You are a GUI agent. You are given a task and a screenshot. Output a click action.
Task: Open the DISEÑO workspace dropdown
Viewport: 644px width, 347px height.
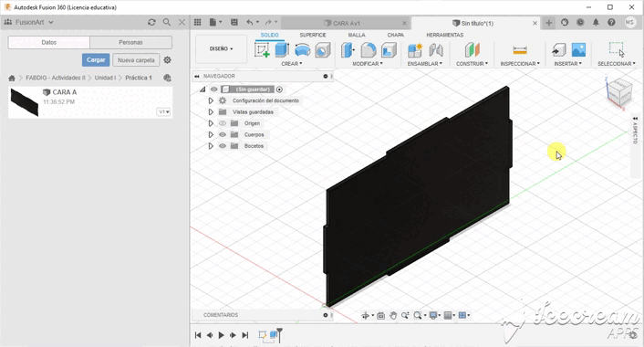tap(221, 48)
